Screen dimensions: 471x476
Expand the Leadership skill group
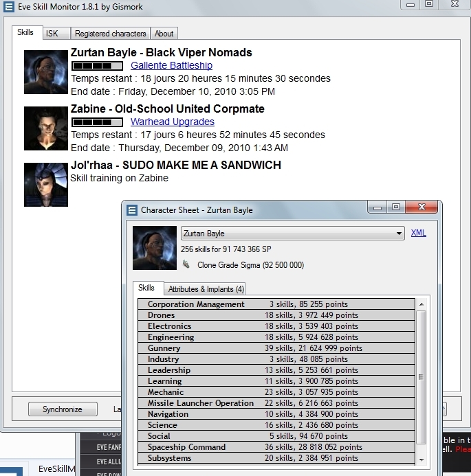(x=276, y=370)
